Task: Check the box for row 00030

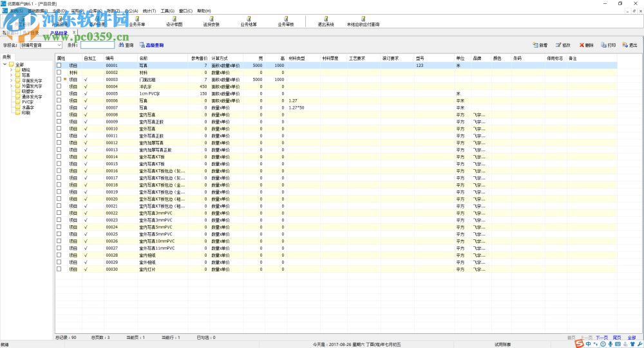Action: pyautogui.click(x=59, y=270)
